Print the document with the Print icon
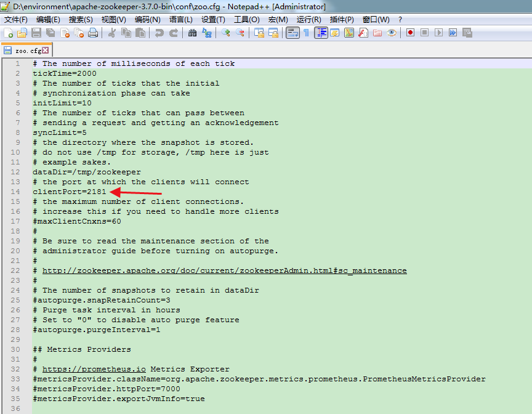This screenshot has height=414, width=532. coord(93,33)
